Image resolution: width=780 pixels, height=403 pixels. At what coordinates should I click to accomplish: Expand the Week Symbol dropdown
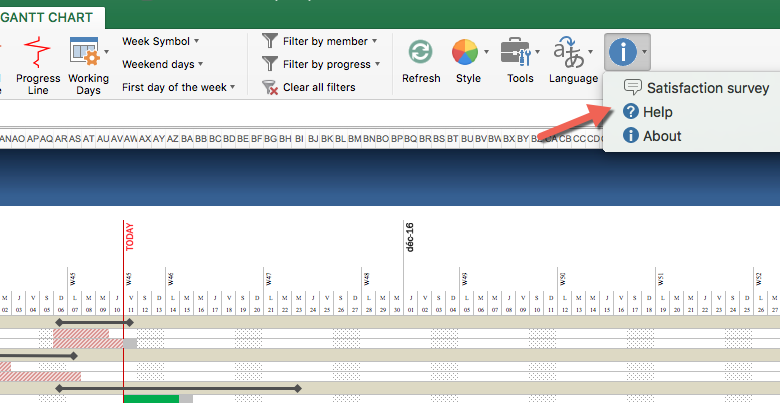coord(160,41)
